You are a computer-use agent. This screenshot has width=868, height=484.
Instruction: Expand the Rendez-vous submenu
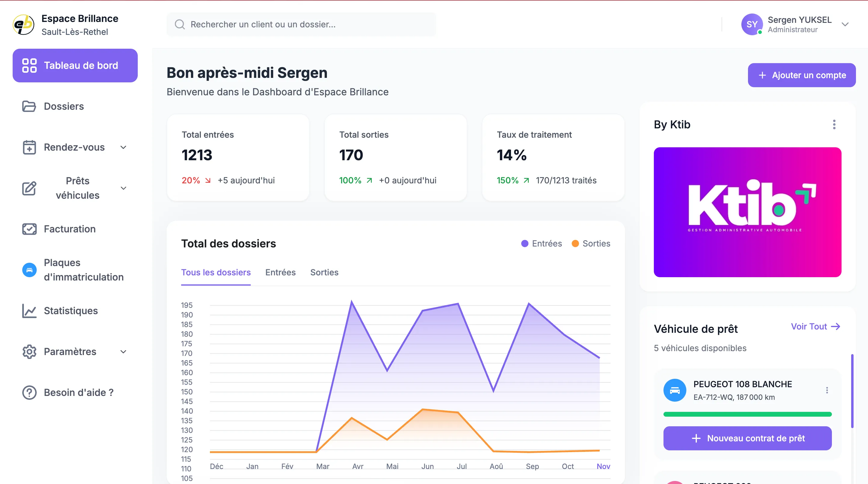pos(123,147)
